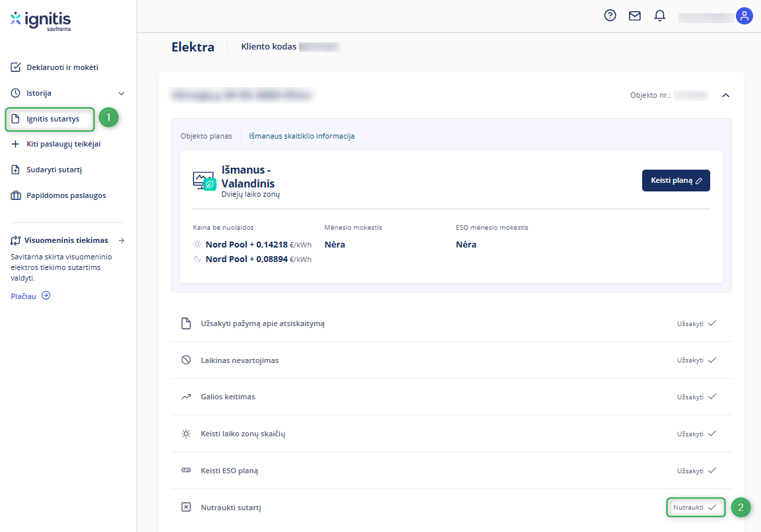Click the Nord Pool + 0,08894 night price

click(258, 259)
